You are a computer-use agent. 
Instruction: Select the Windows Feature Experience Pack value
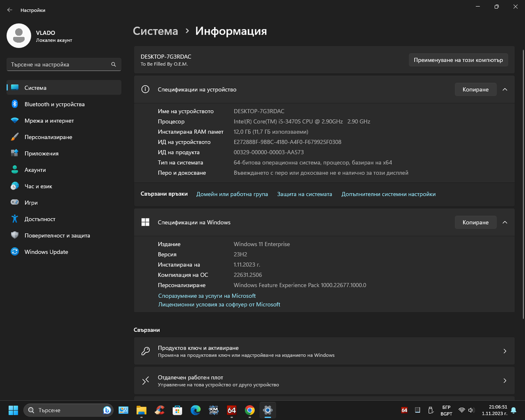[300, 285]
